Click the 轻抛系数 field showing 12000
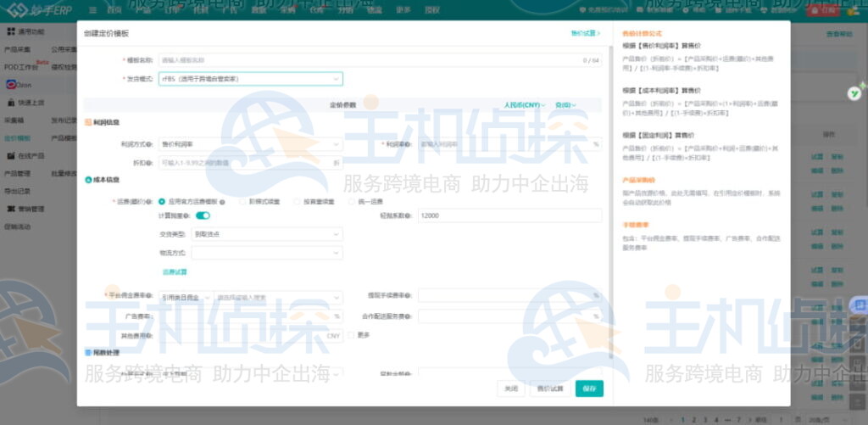 (x=509, y=215)
